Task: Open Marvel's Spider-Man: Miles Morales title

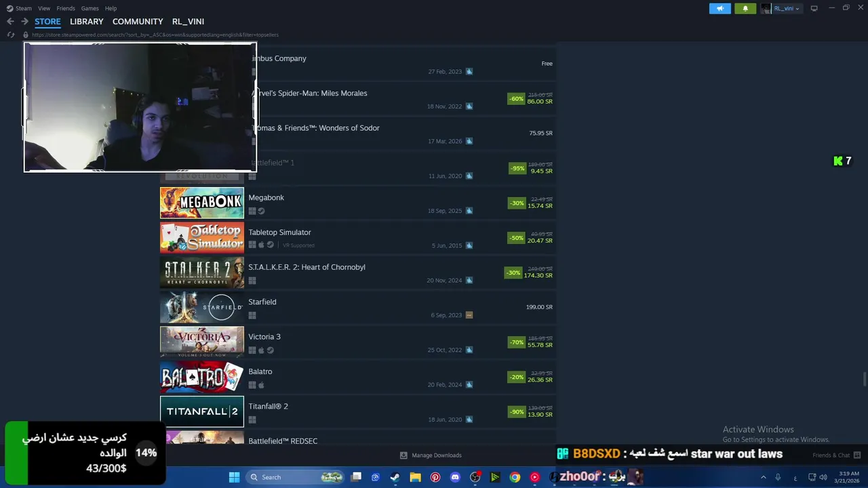Action: pos(310,94)
